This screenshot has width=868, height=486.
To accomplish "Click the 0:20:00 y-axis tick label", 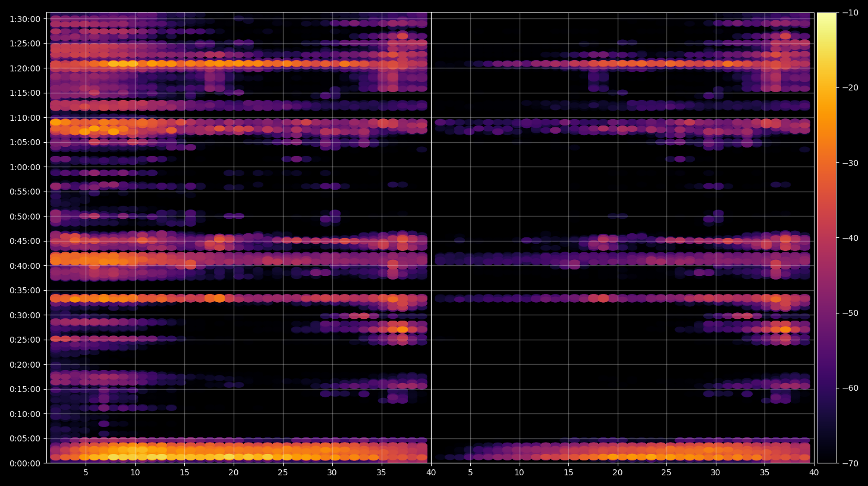I will click(x=25, y=365).
